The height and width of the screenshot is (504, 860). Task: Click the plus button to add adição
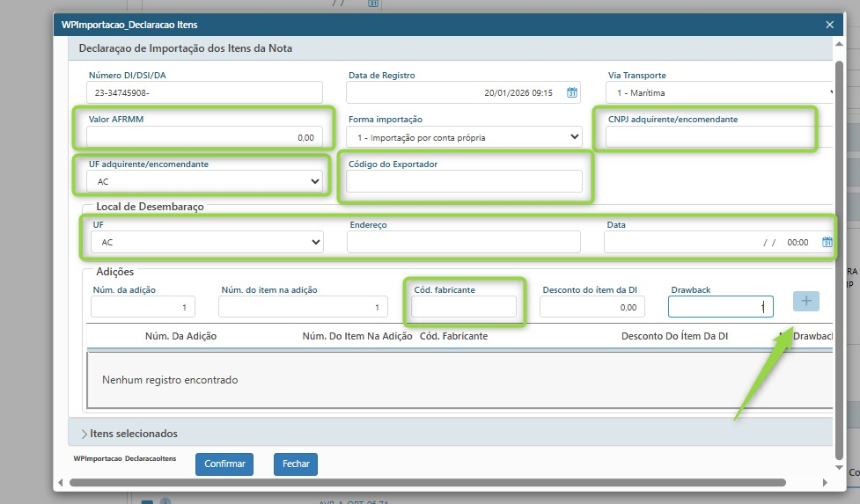click(805, 302)
